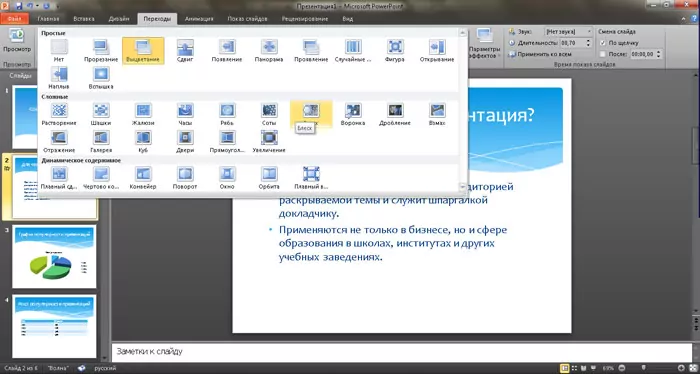Select the Вспышка transition icon
The image size is (700, 374).
(x=101, y=78)
